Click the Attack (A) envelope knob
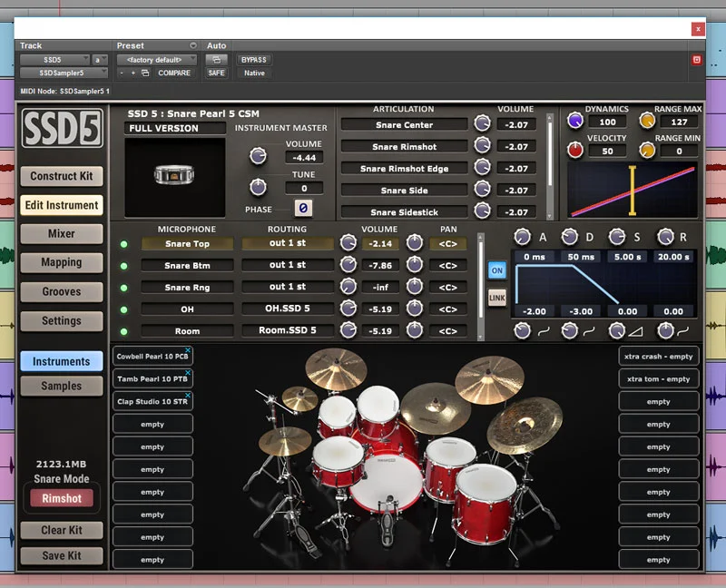 click(523, 237)
